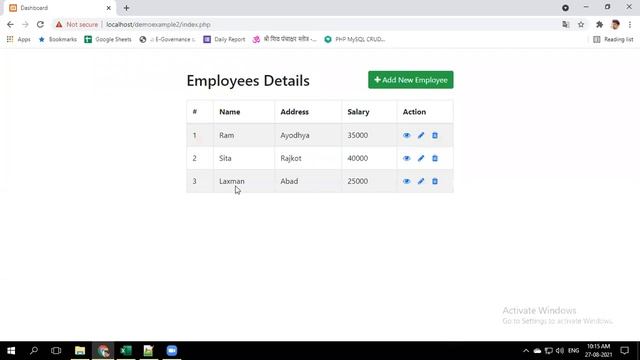Open the Google Sheets bookmark

108,39
